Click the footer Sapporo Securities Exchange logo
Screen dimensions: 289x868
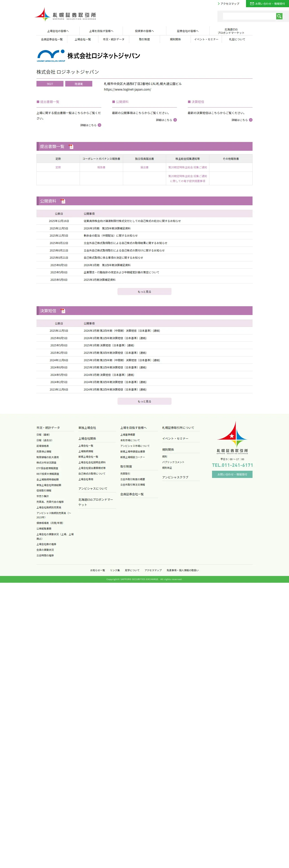click(232, 437)
